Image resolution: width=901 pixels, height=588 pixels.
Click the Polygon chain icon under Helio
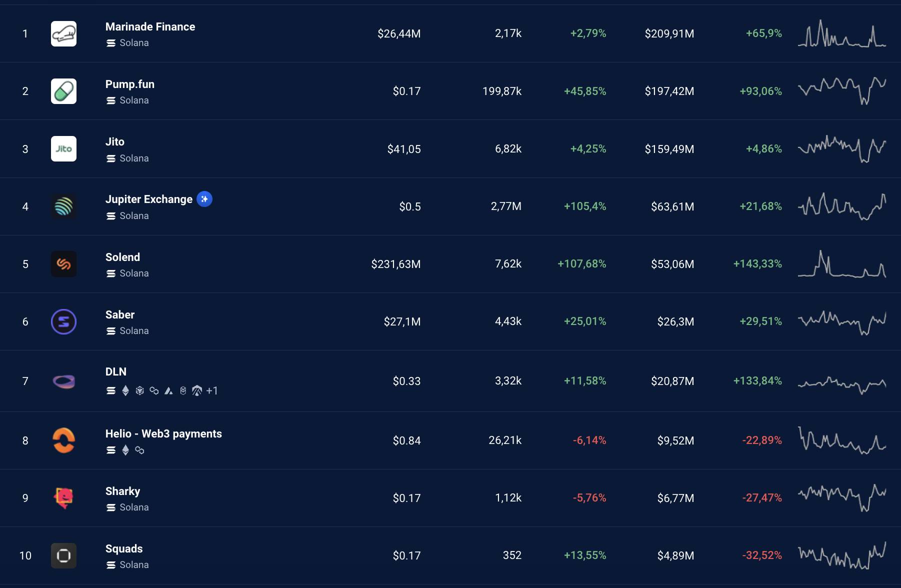coord(140,450)
